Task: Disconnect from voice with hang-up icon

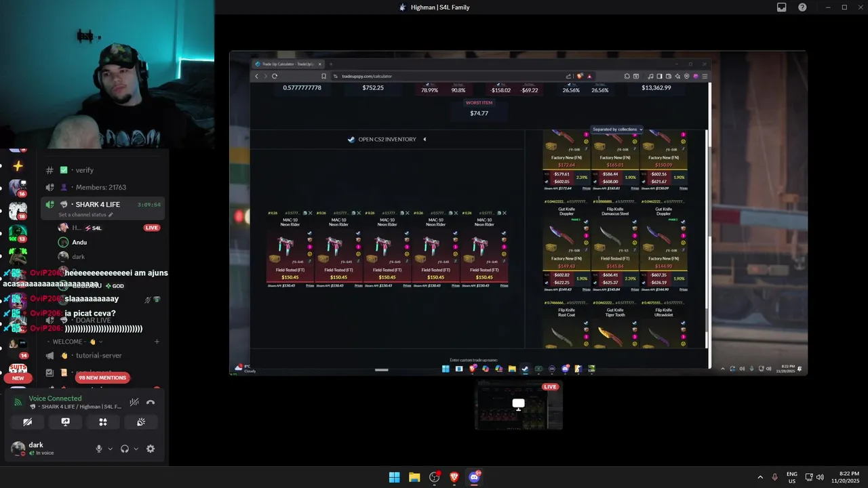Action: 151,402
